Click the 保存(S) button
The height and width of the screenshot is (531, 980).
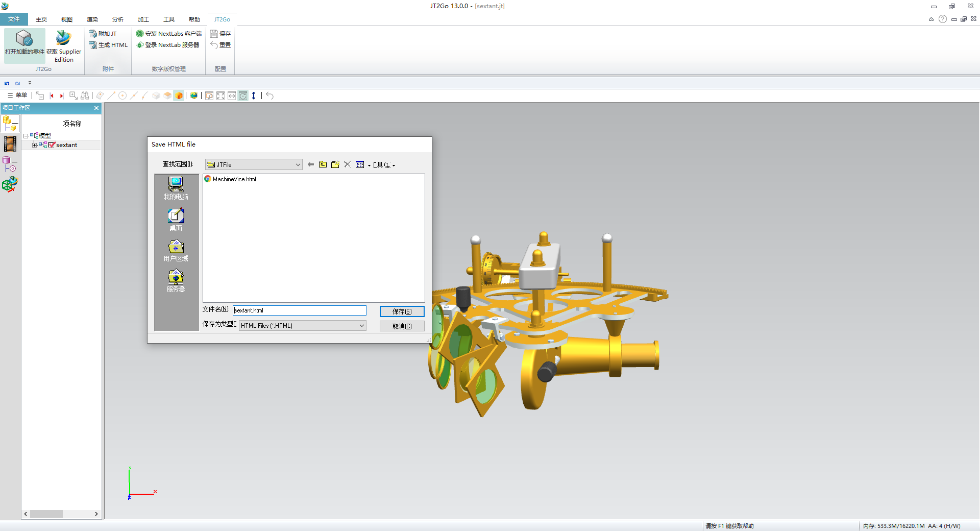(402, 311)
